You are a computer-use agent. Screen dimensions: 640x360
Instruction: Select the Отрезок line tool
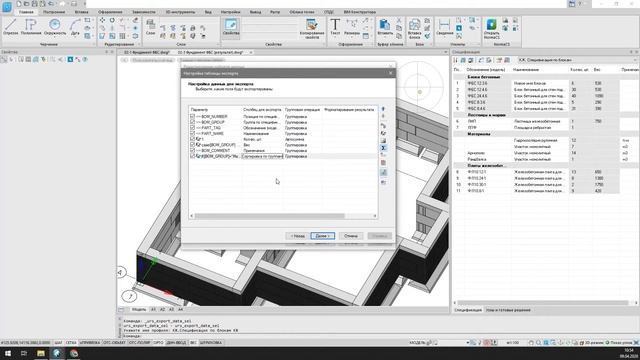[x=11, y=27]
